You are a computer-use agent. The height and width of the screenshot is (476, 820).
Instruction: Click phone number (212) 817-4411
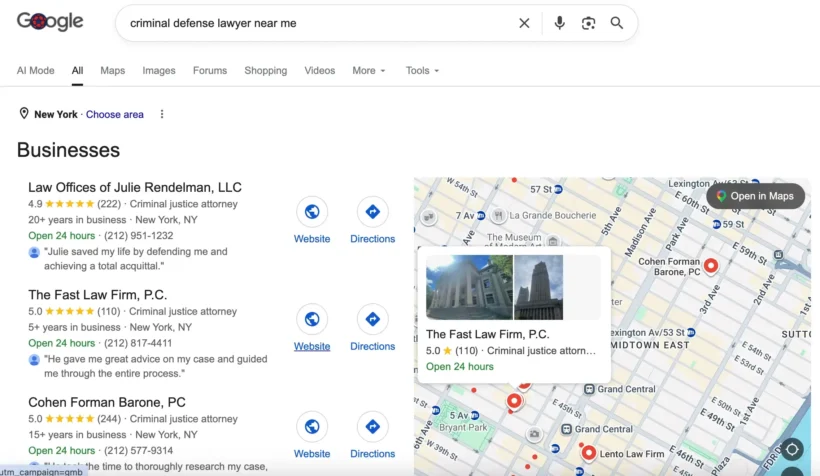(x=138, y=343)
